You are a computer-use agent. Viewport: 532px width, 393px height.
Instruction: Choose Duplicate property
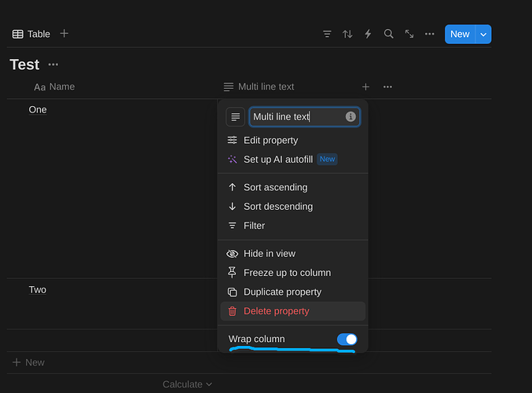[293, 292]
